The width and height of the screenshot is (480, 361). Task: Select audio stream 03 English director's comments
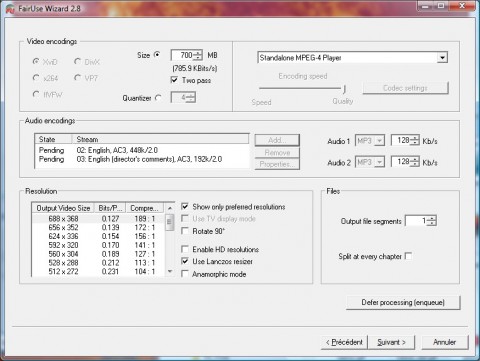point(142,159)
